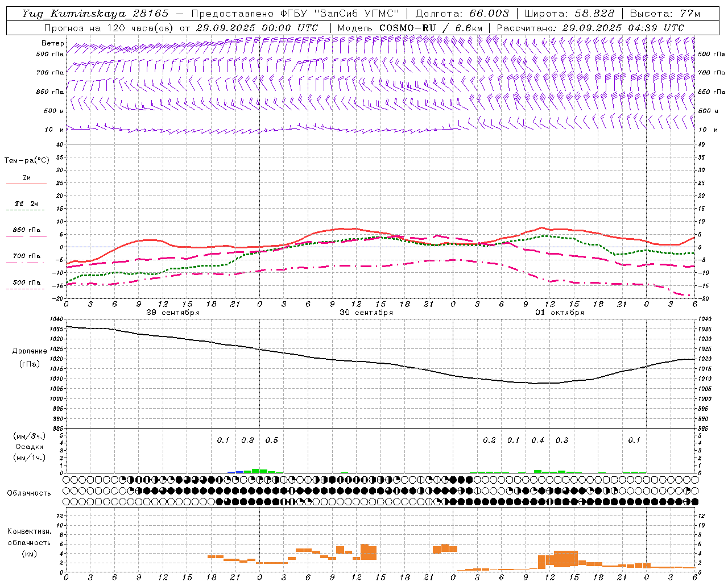Screen dimensions: 728x582
Task: Click the 01 октября date label
Action: click(560, 313)
